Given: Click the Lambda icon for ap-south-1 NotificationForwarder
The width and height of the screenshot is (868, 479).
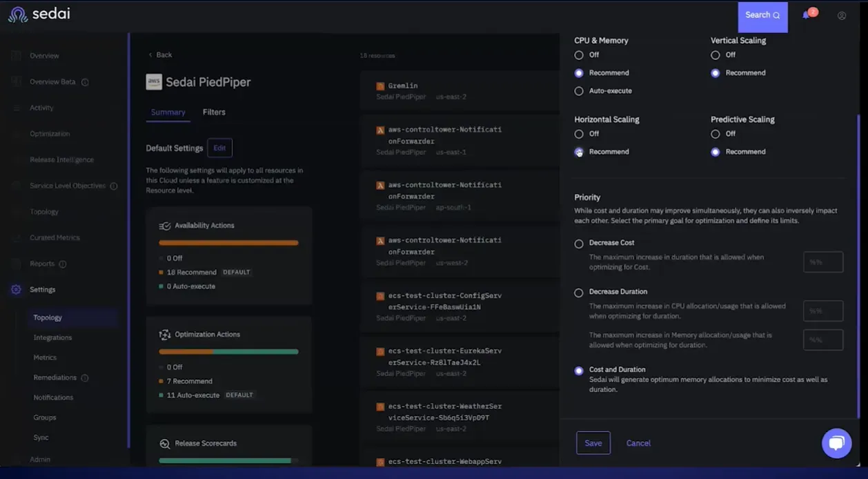Looking at the screenshot, I should (379, 186).
